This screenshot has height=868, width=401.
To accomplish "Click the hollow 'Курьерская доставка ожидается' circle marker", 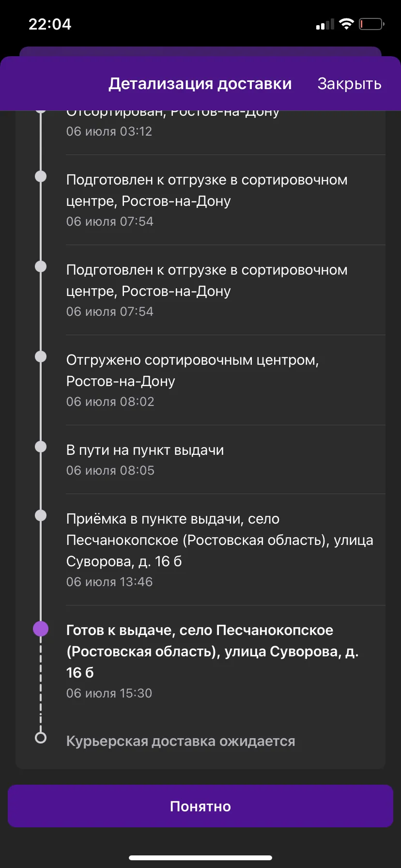I will point(41,738).
